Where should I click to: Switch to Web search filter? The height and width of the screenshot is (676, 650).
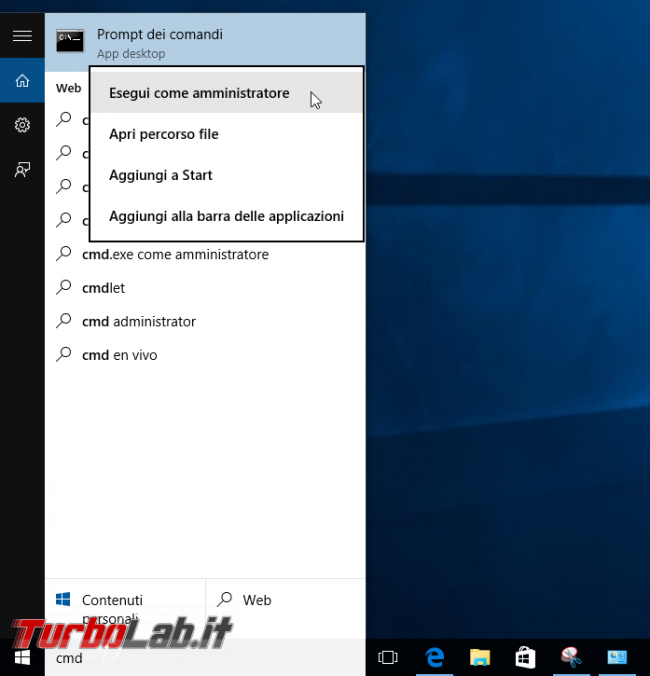tap(286, 608)
